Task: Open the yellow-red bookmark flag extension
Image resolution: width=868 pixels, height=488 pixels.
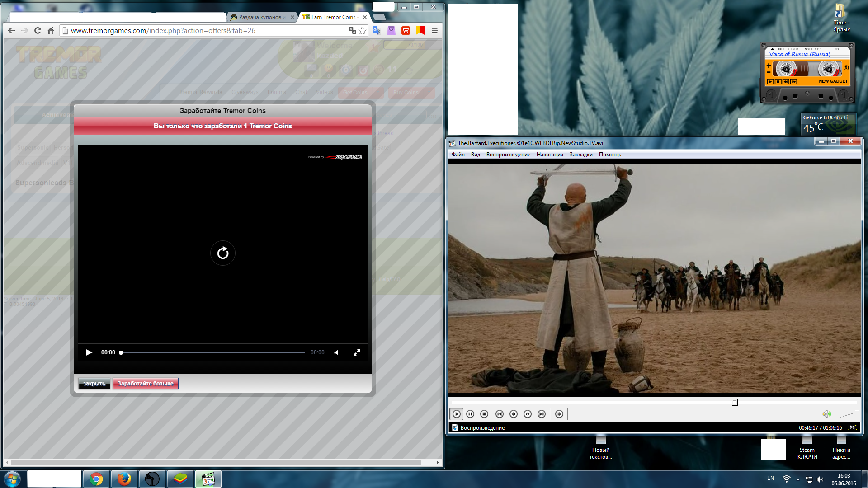Action: coord(420,30)
